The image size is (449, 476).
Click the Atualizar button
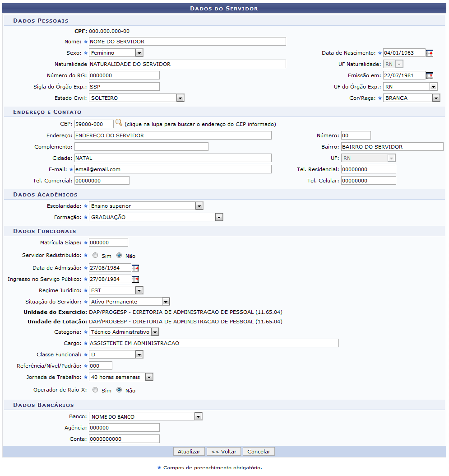(189, 452)
